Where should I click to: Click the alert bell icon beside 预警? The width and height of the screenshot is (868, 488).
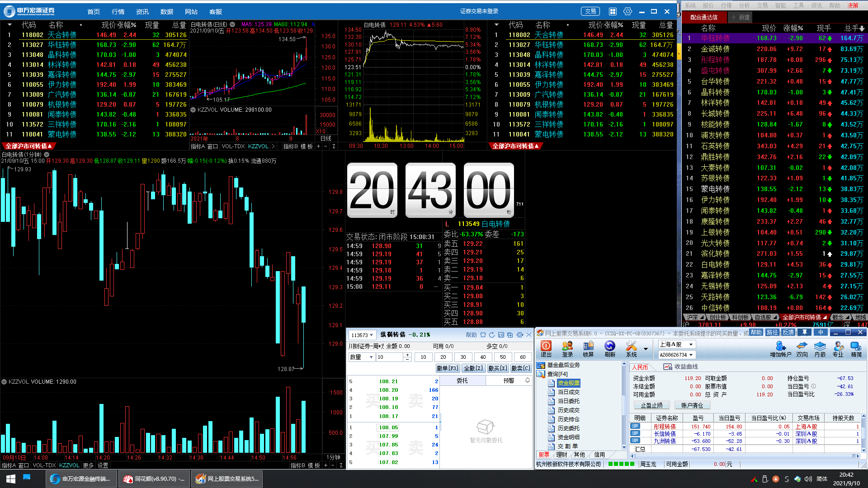pos(527,380)
